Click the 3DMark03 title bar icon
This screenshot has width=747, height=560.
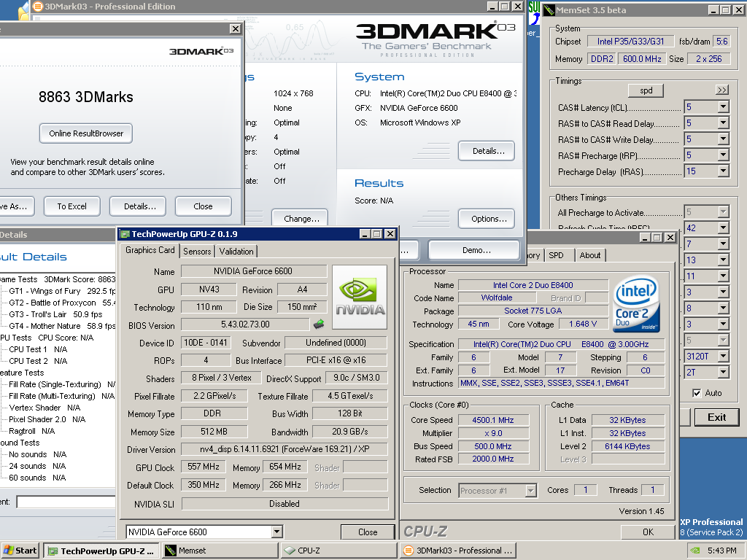[38, 7]
